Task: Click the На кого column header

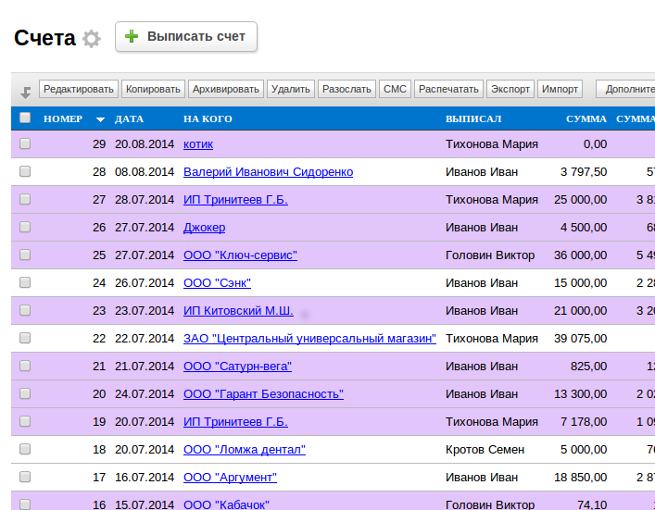Action: tap(207, 119)
